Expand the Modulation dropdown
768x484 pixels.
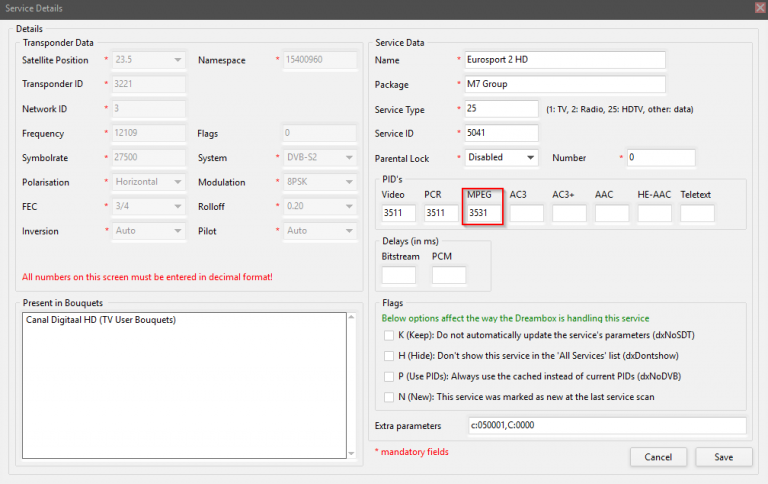pyautogui.click(x=320, y=182)
